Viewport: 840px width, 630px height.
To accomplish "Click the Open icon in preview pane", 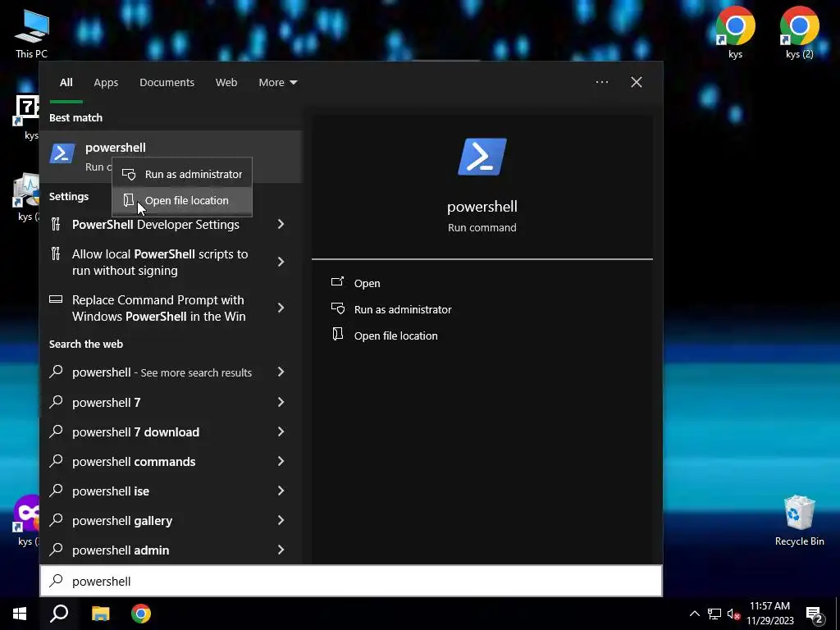I will tap(337, 282).
